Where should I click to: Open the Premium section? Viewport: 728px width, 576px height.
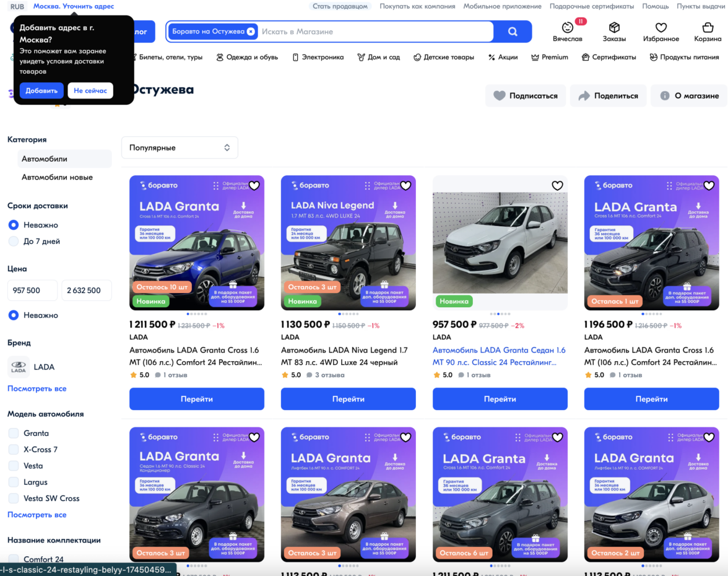pos(550,57)
